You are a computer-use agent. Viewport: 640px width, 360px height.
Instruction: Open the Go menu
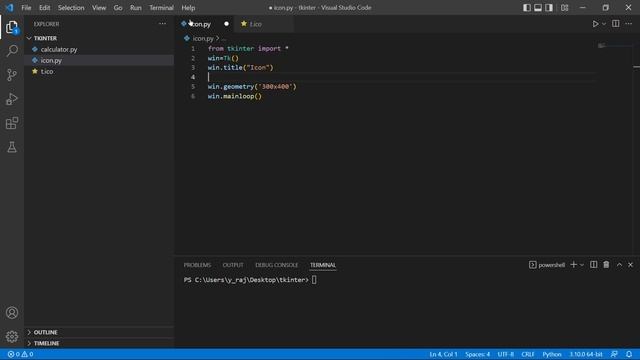(x=118, y=8)
